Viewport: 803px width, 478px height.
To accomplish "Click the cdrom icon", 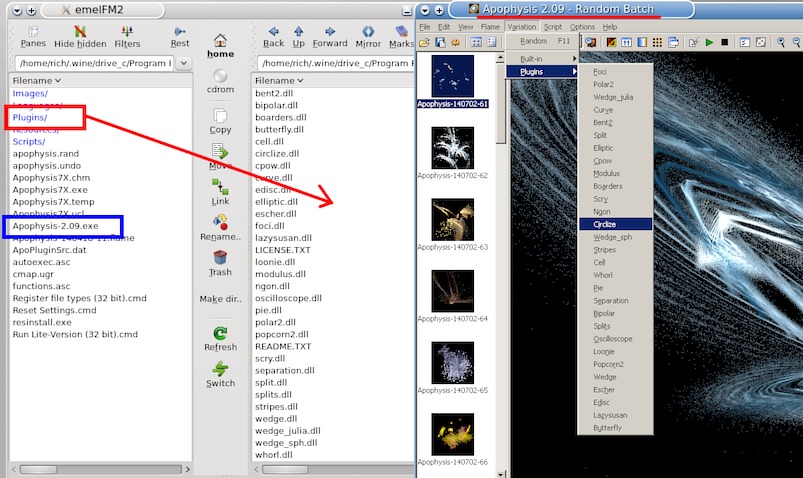I will coord(220,76).
